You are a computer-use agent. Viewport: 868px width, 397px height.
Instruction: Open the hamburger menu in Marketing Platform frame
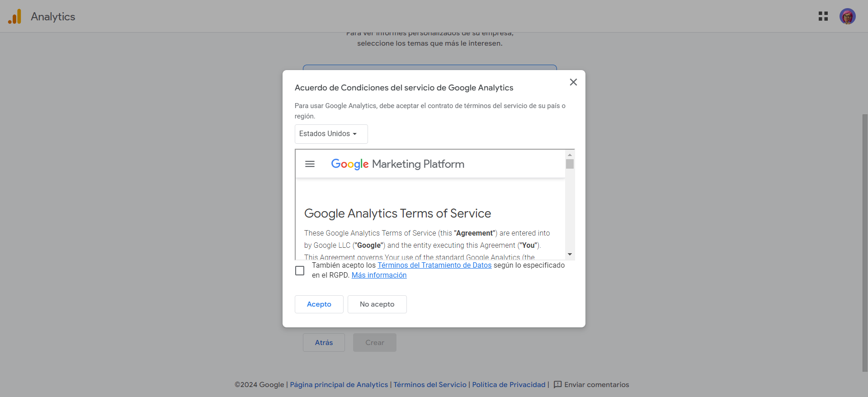310,164
